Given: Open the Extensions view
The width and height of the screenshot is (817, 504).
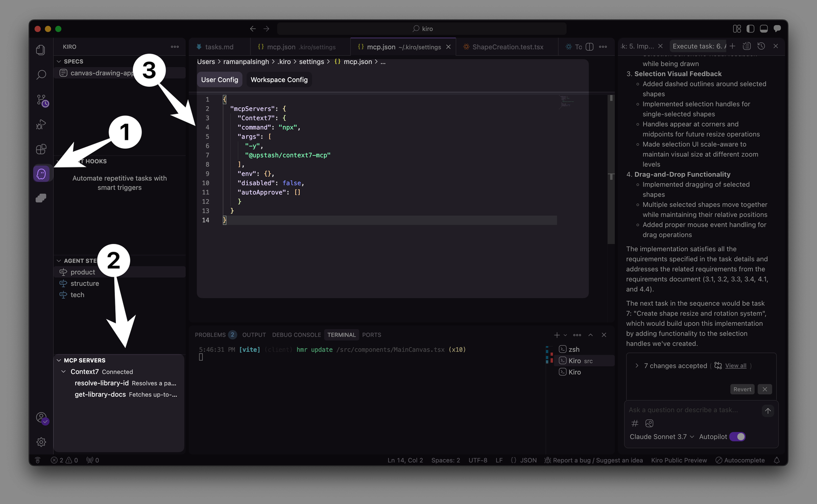Looking at the screenshot, I should tap(41, 149).
